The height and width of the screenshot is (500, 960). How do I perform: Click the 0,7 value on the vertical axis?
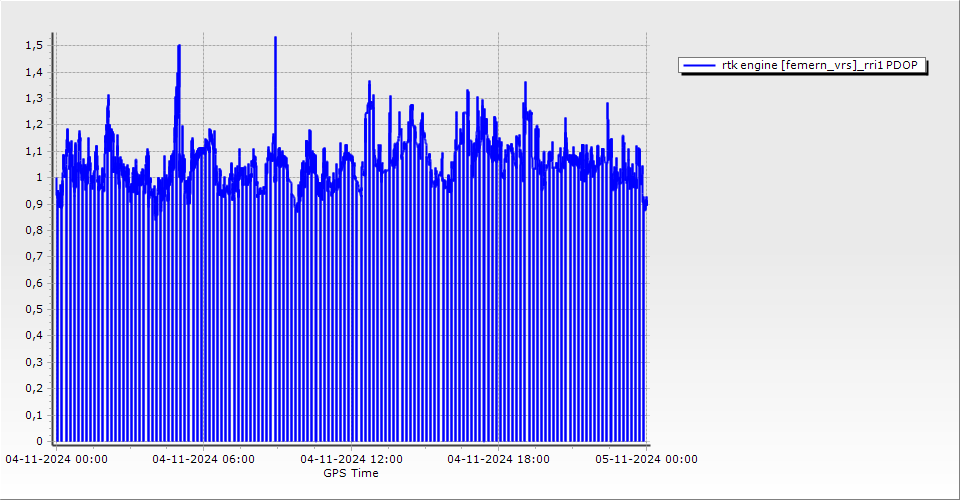pos(34,257)
